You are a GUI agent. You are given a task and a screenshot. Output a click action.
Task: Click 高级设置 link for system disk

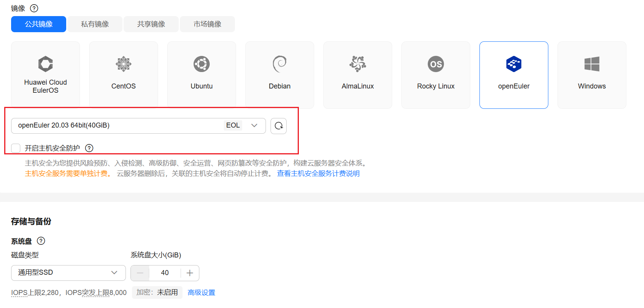pyautogui.click(x=201, y=293)
